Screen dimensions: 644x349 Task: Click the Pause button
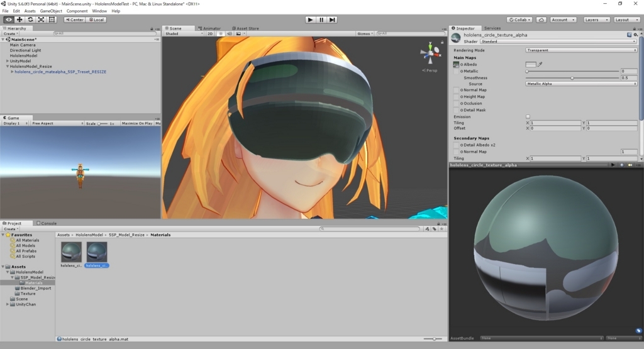tap(321, 19)
